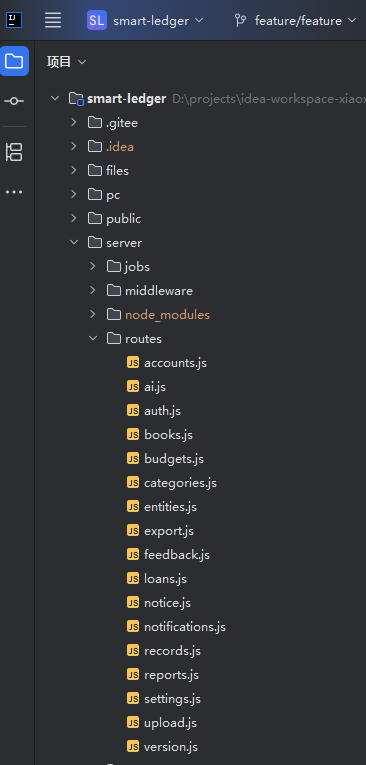Screen dimensions: 366x765
Task: Select the entities.js file name
Action: tap(170, 507)
